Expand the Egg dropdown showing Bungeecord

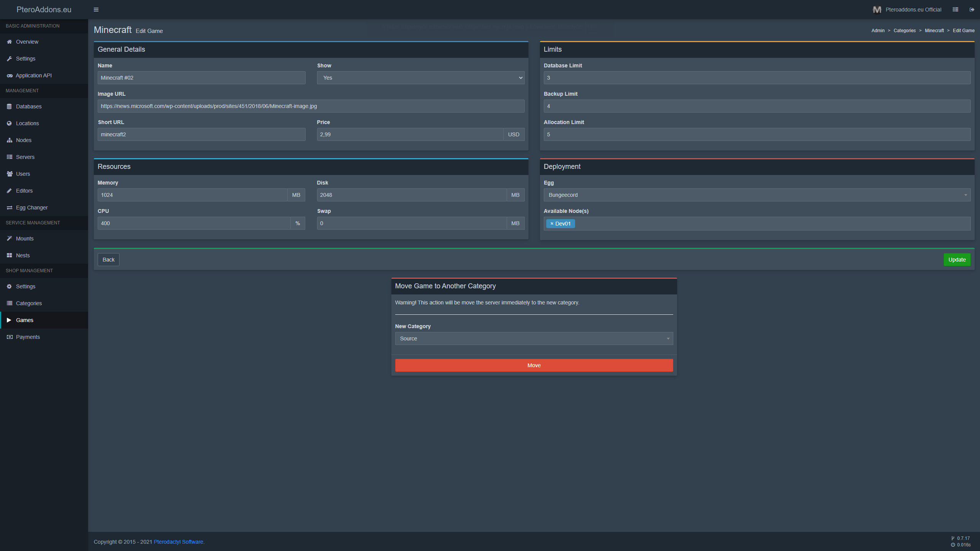756,195
